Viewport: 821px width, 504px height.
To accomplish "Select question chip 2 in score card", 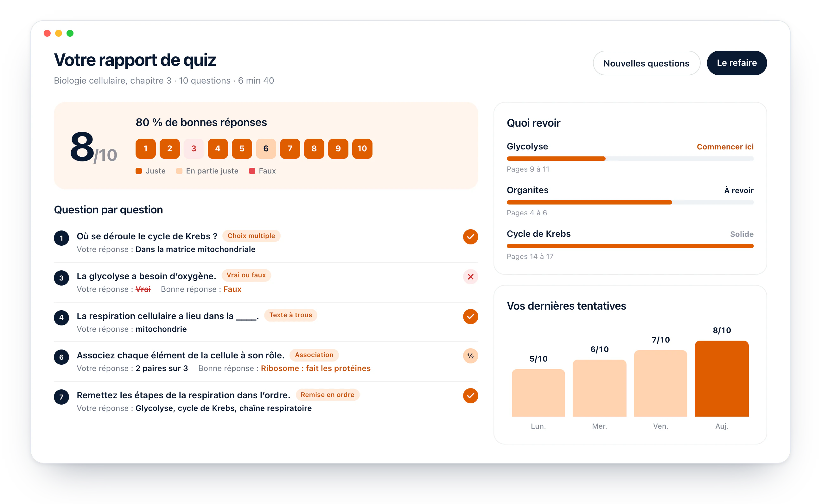I will (x=169, y=149).
